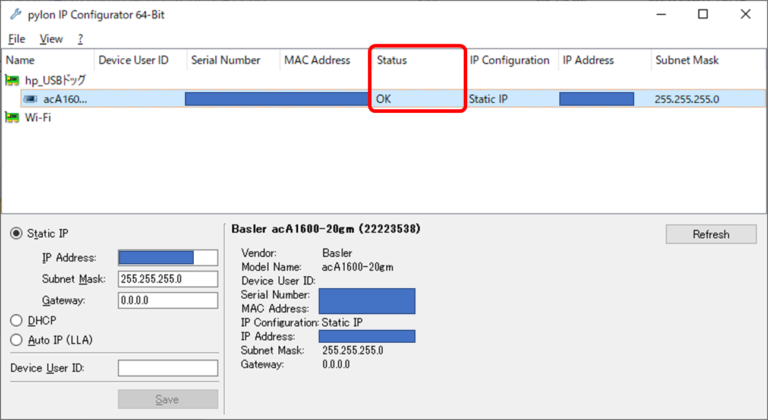Click the Wi-Fi network adapter icon

[x=13, y=118]
